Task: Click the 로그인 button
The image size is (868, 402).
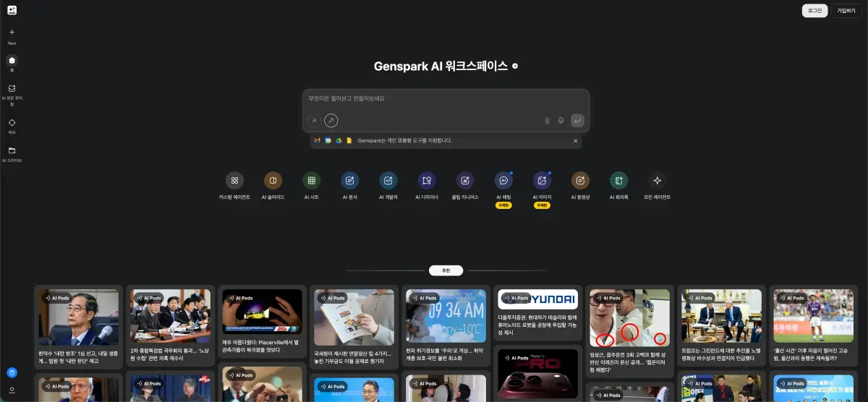Action: click(814, 11)
